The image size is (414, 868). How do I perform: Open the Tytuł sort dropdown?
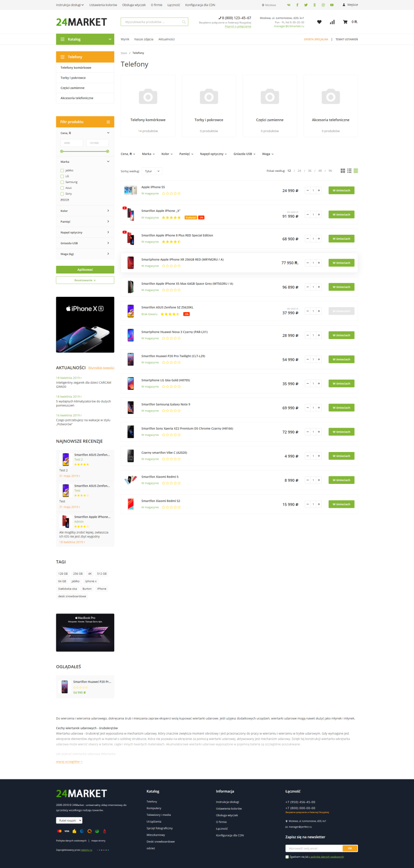152,171
